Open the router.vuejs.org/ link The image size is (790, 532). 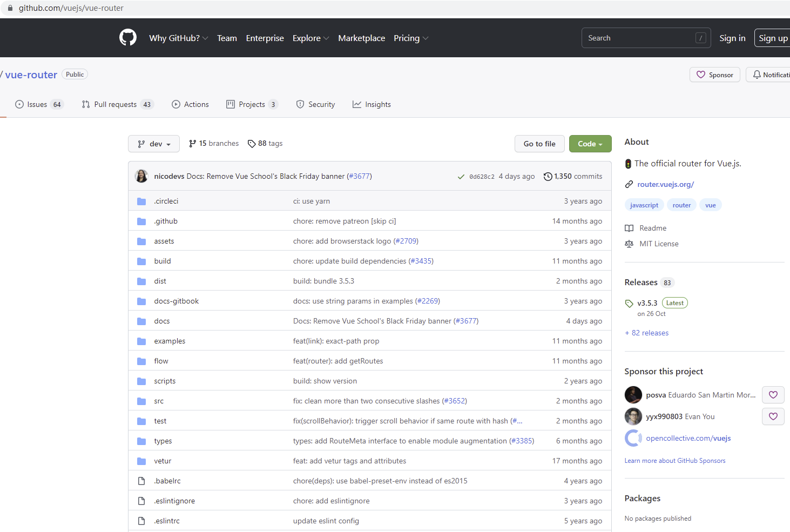[x=665, y=185]
